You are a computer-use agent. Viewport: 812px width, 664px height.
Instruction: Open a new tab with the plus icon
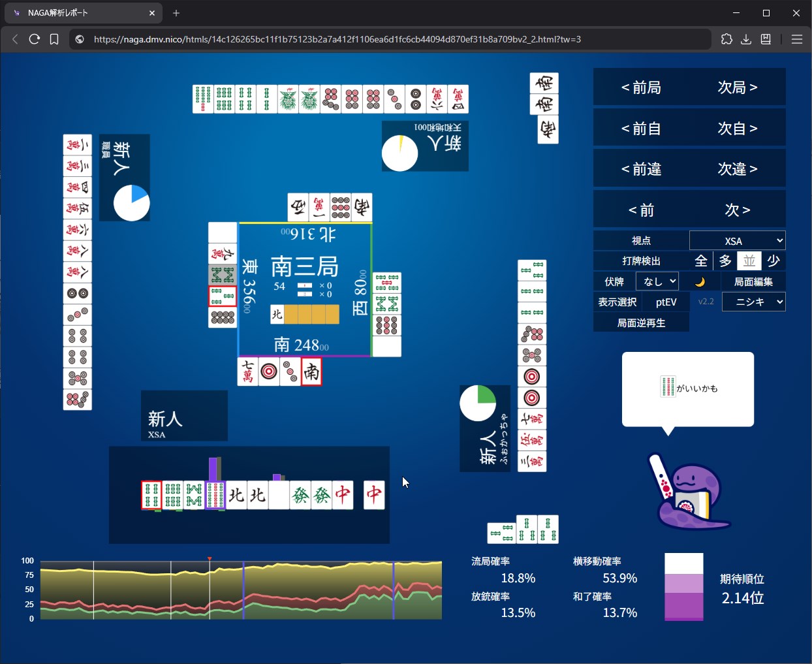(176, 13)
